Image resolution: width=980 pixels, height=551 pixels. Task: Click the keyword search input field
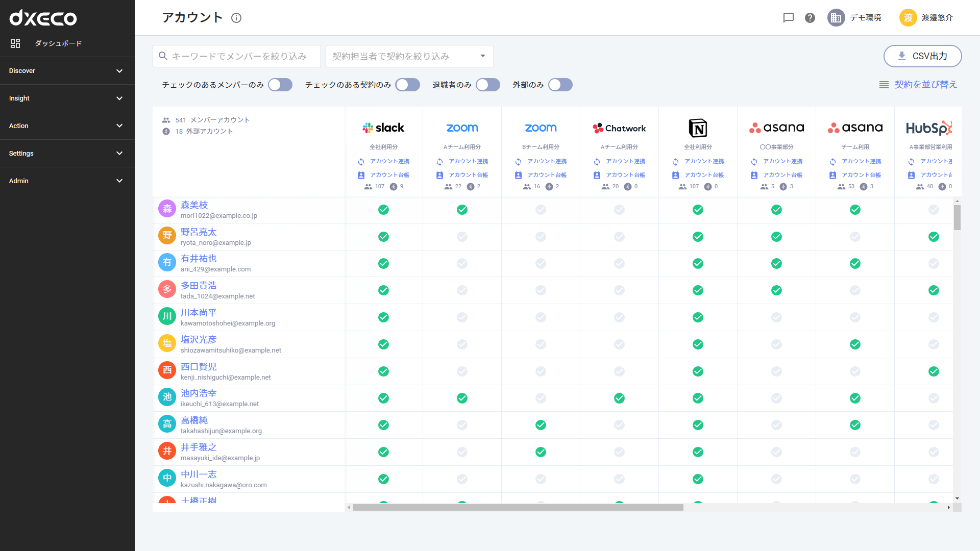[x=237, y=57]
